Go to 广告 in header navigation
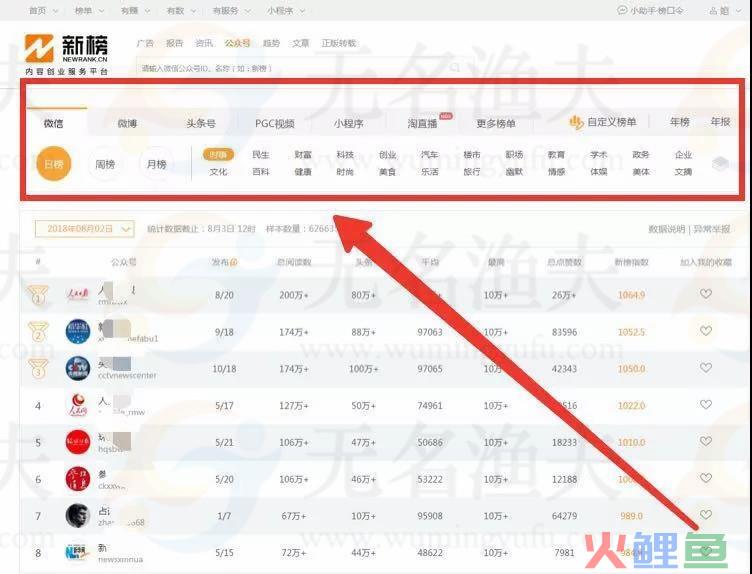The image size is (752, 574). click(x=145, y=43)
